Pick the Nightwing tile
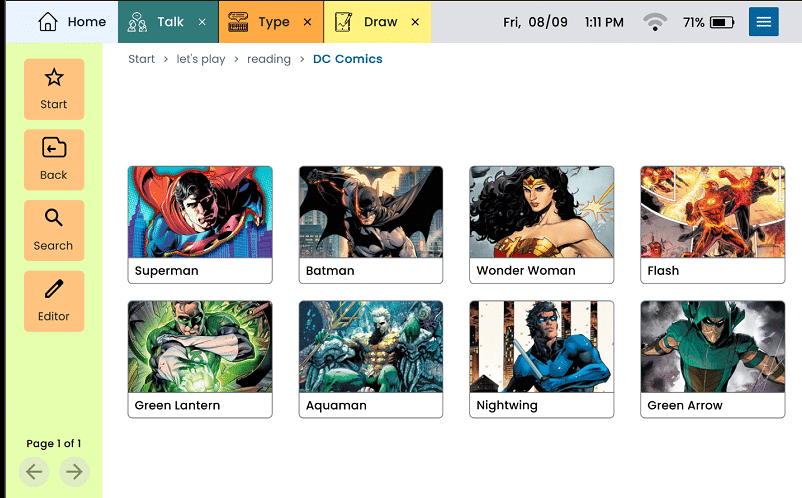Screen dimensions: 802x498 541,359
